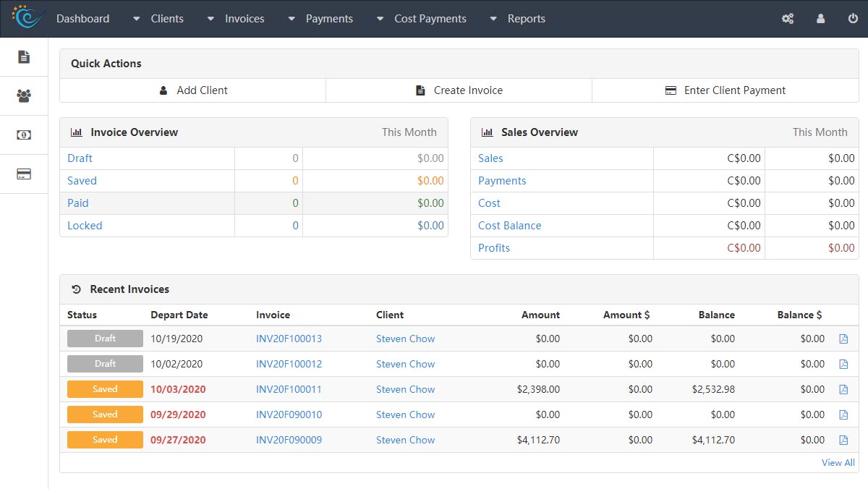868x489 pixels.
Task: Open the Locked link in Invoice Overview
Action: click(85, 226)
